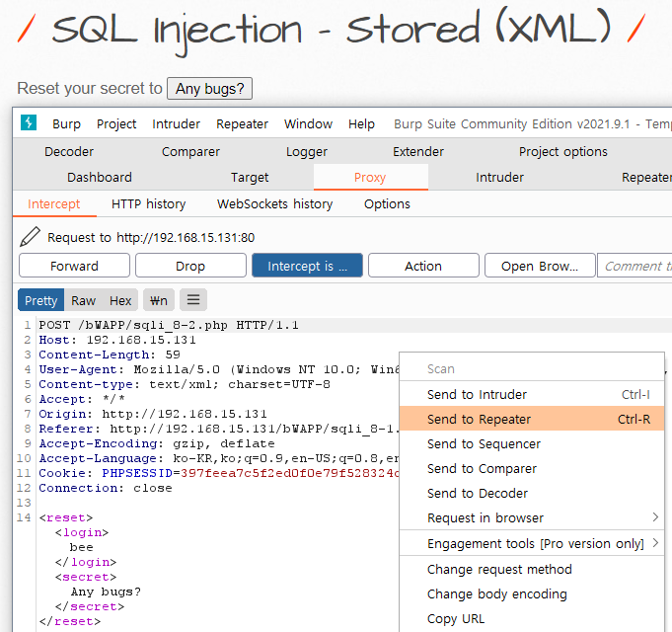Expand Engagement tools submenu arrow
The width and height of the screenshot is (672, 632).
pyautogui.click(x=655, y=543)
